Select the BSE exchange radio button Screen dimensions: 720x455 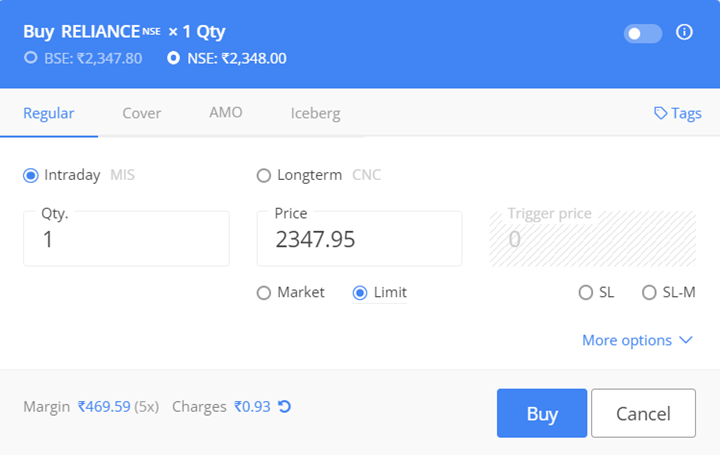(x=31, y=58)
